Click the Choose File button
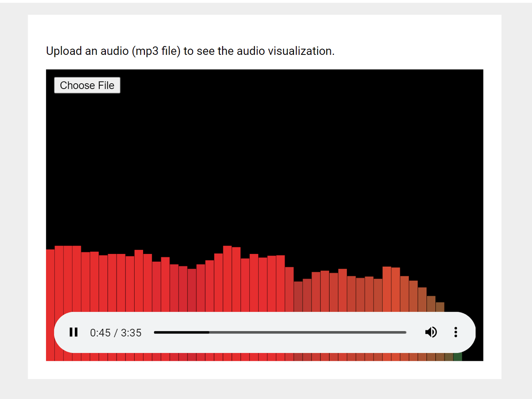Image resolution: width=532 pixels, height=399 pixels. [x=87, y=85]
